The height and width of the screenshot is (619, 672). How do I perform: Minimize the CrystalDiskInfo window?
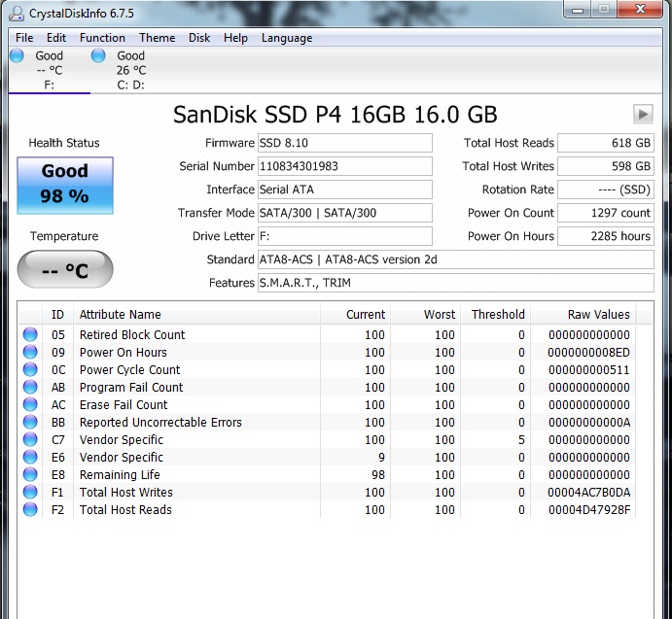tap(578, 10)
